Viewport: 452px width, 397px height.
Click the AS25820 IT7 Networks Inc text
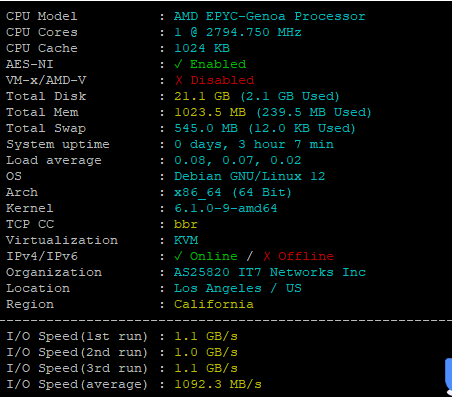(270, 272)
